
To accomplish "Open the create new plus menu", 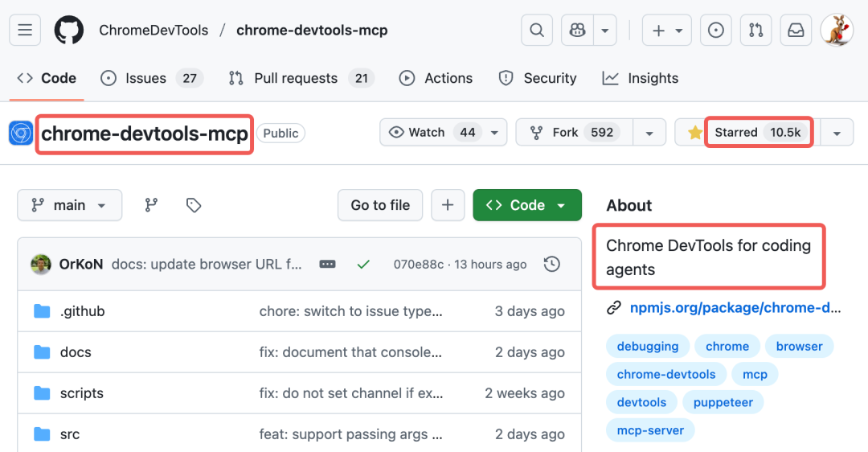I will tap(666, 30).
